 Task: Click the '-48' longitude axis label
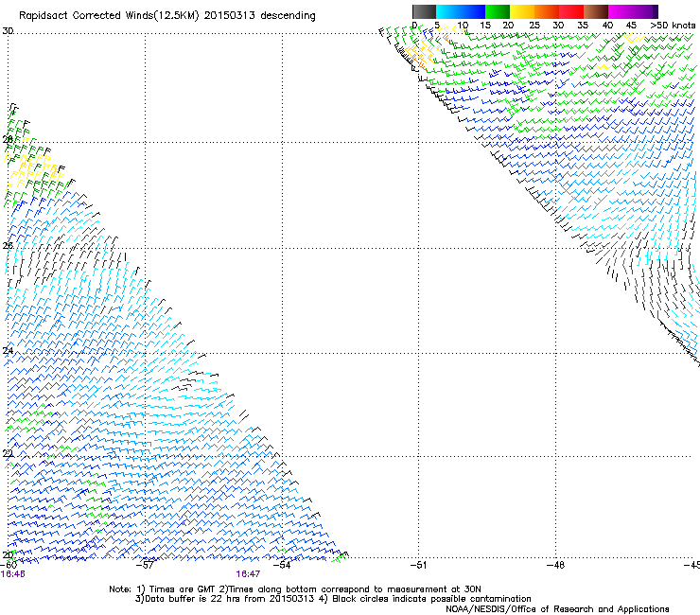(556, 565)
